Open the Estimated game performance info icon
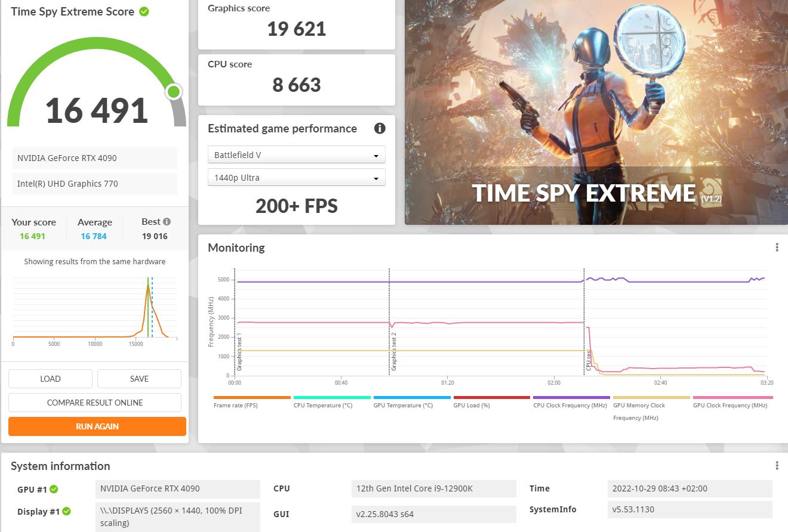 (380, 128)
